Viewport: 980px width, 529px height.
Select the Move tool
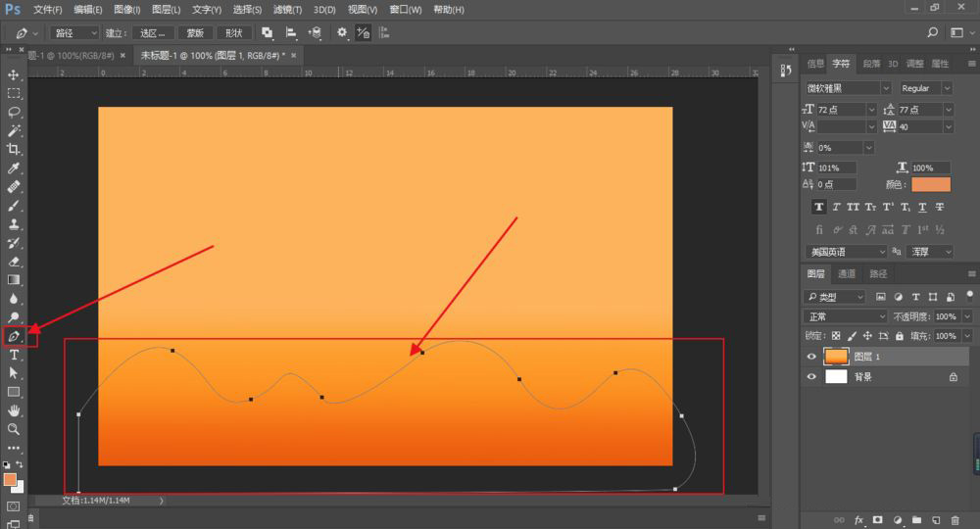[14, 74]
